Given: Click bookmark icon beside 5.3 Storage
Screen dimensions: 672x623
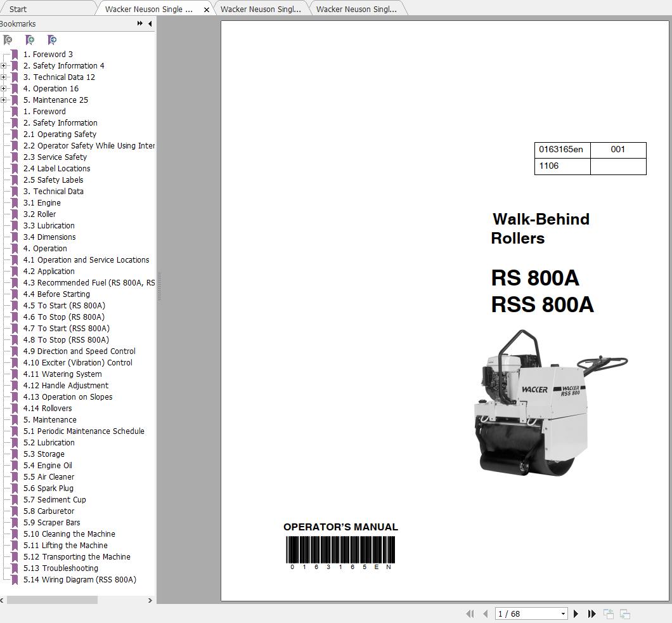Looking at the screenshot, I should [15, 454].
